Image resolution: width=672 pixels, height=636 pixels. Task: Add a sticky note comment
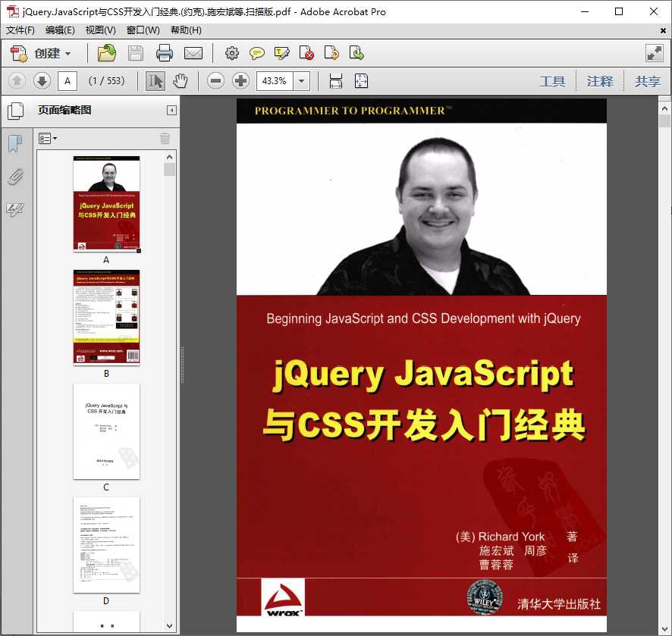pyautogui.click(x=256, y=53)
